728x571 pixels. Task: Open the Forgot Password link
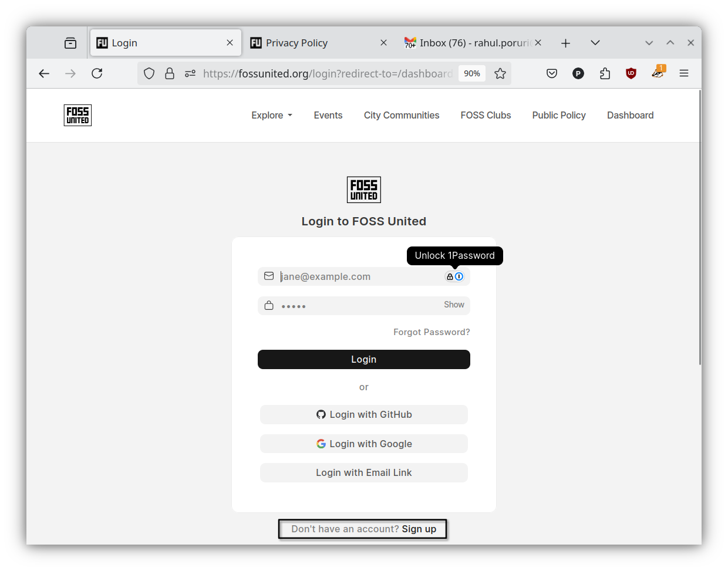(x=432, y=332)
